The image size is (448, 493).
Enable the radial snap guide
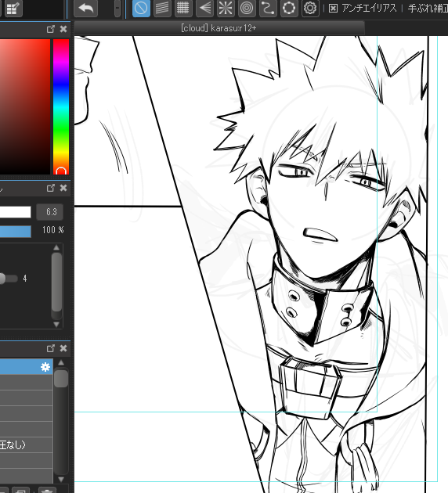226,8
